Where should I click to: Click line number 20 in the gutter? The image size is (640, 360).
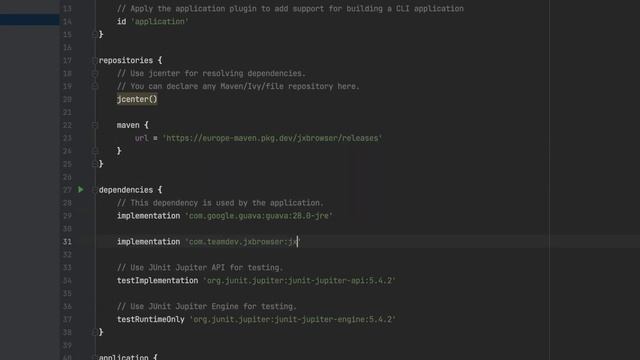click(x=67, y=99)
